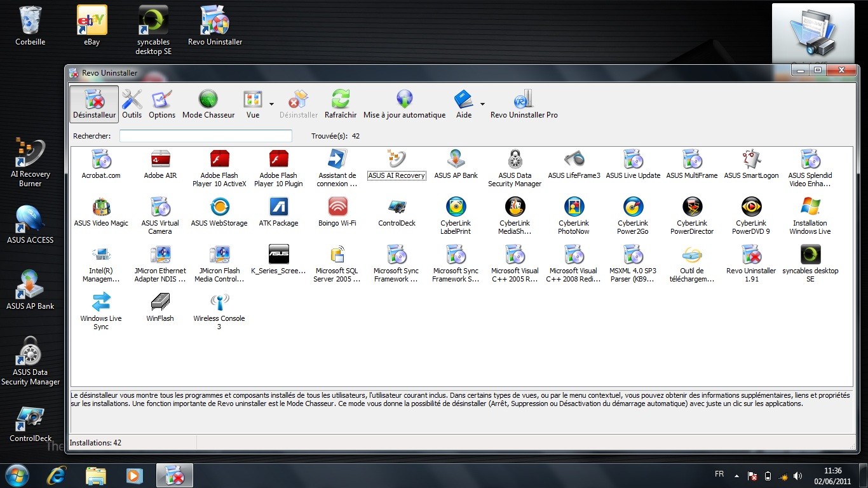Select Windows Live Sync entry

click(101, 311)
